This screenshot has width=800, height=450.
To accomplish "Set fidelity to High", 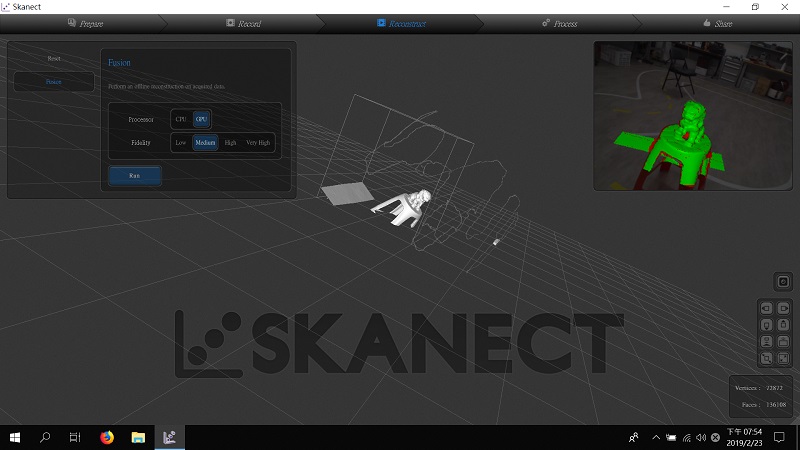I will [x=231, y=143].
